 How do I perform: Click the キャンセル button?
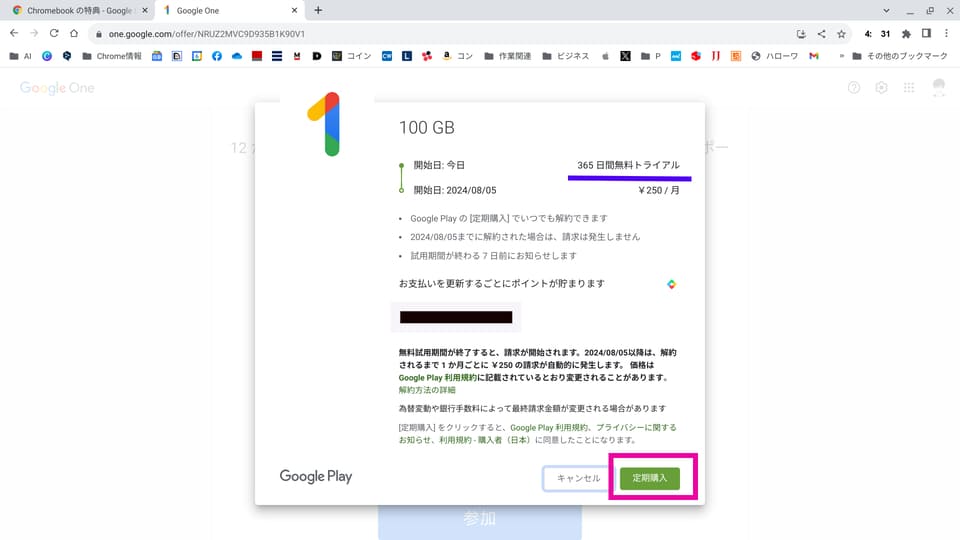tap(578, 478)
